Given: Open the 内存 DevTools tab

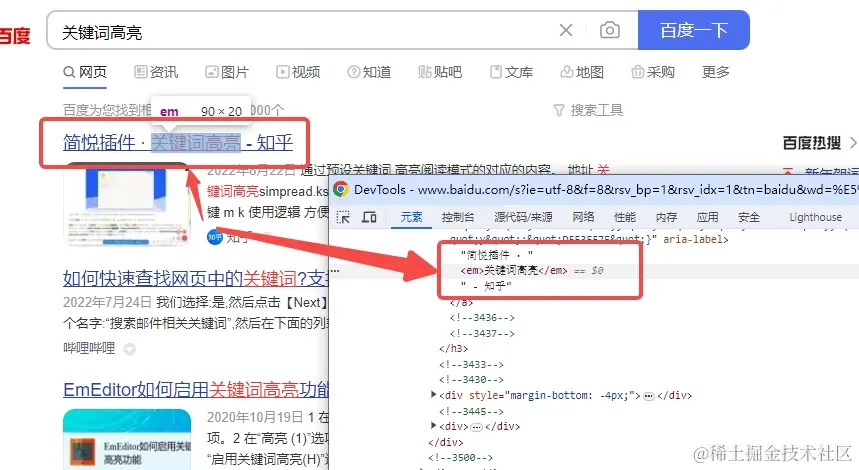Looking at the screenshot, I should coord(666,217).
